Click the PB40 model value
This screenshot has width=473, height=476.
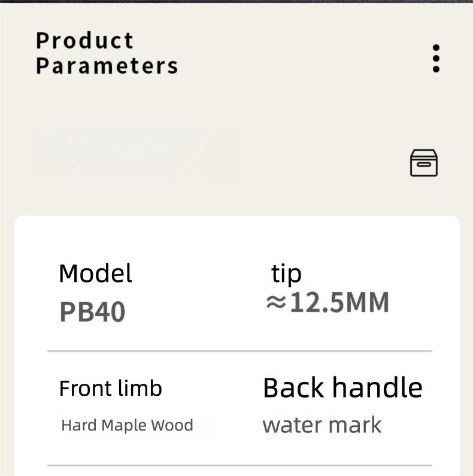pyautogui.click(x=92, y=312)
